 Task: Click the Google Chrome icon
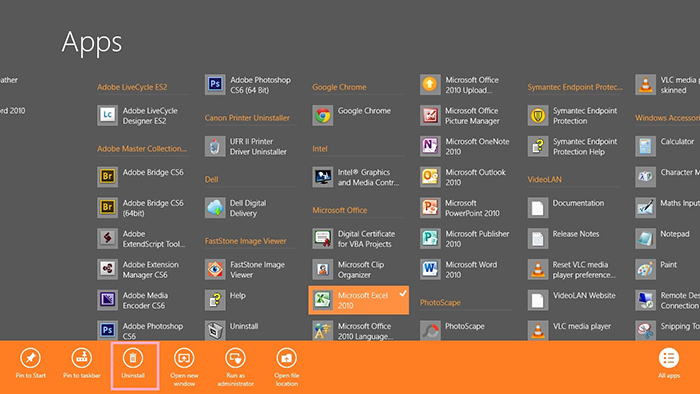(323, 115)
